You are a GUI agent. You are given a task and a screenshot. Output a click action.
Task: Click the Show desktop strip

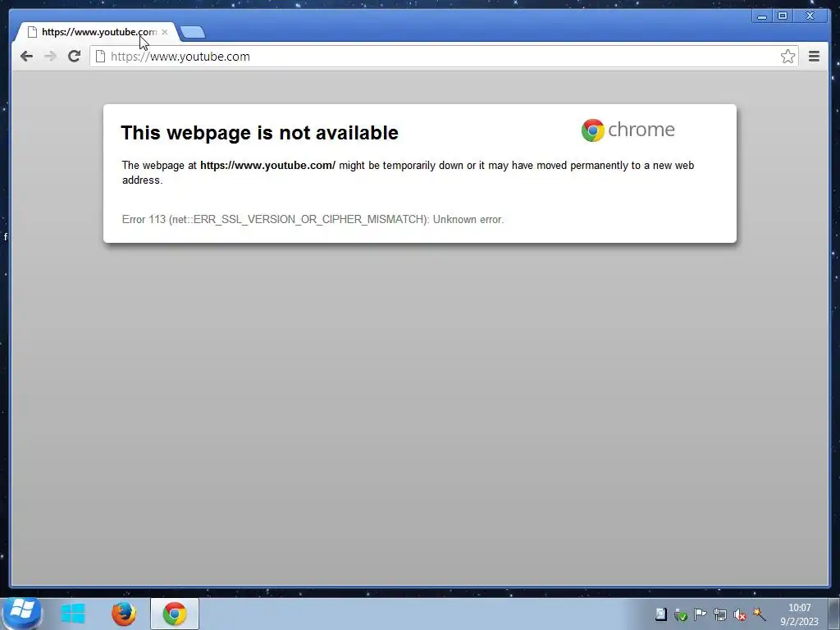coord(834,614)
